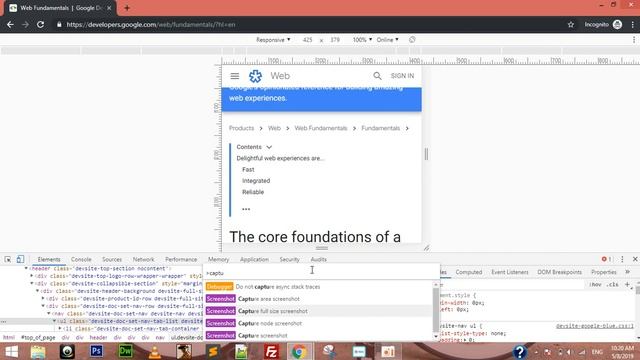Open Fundamentals breadcrumb link
This screenshot has height=360, width=640.
380,128
